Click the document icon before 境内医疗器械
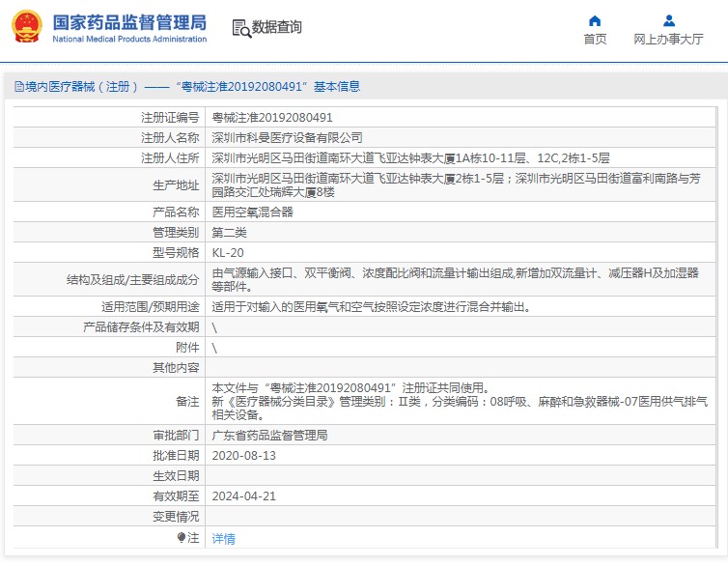 tap(18, 87)
